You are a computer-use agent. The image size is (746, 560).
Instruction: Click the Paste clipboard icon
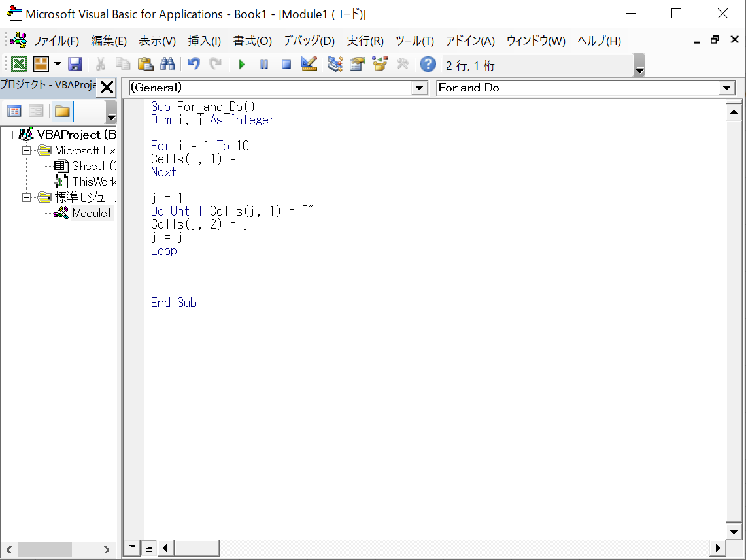click(145, 63)
